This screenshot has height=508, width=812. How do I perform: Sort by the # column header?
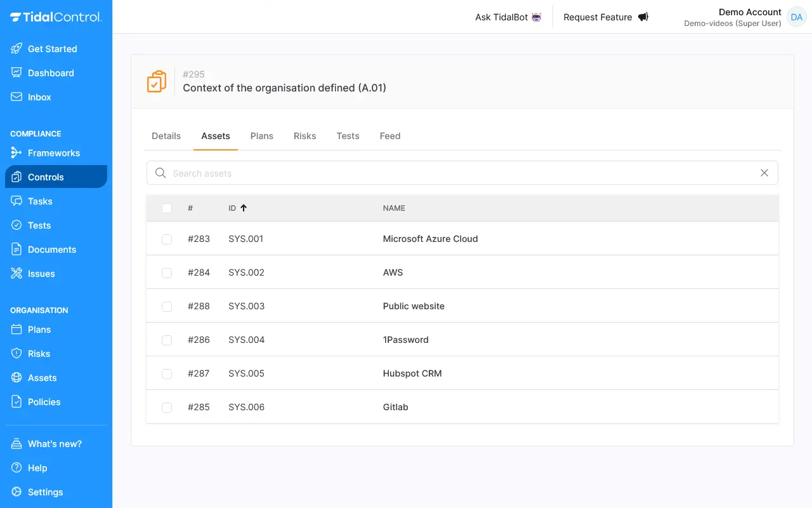190,208
